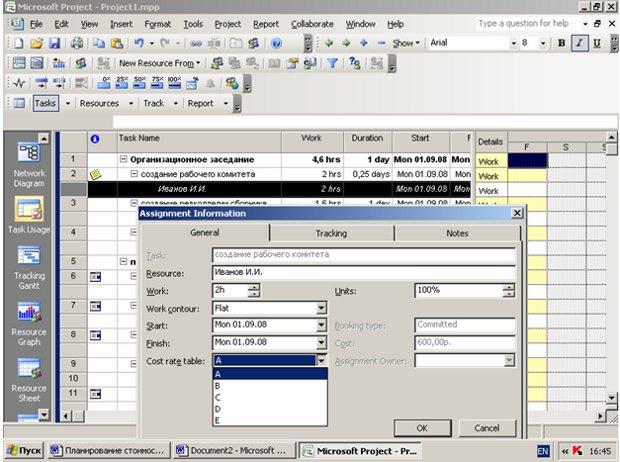Click the OK button
Screen dimensions: 620x462
point(422,428)
